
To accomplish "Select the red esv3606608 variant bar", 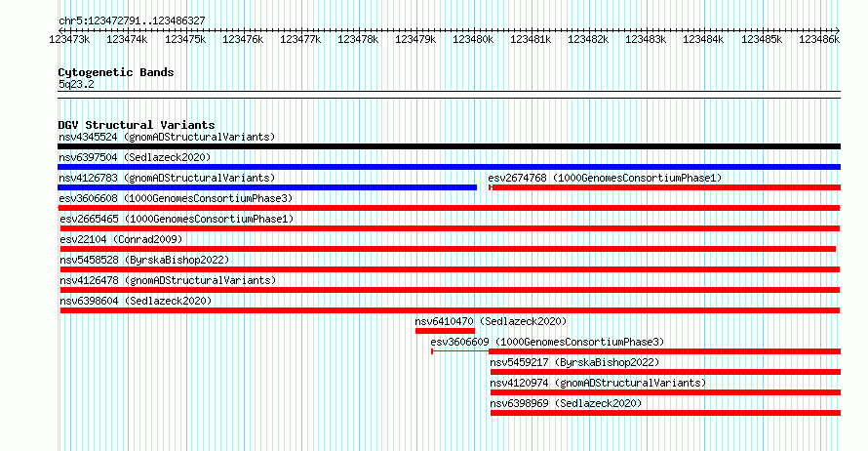I will point(449,208).
